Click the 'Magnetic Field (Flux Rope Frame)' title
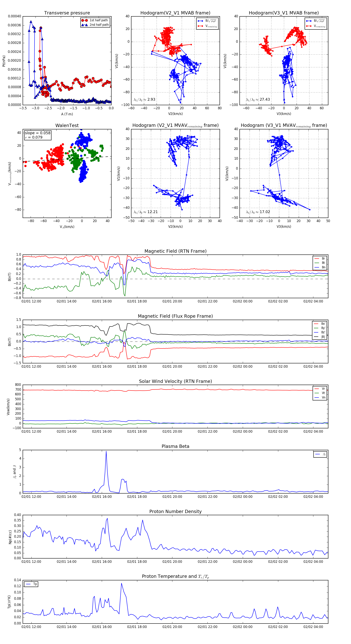351x644 pixels. point(175,316)
